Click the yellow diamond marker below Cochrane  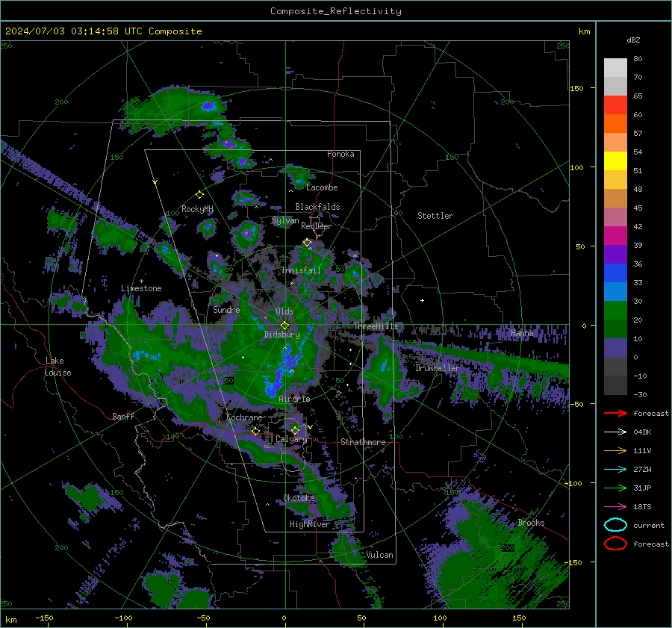pos(256,431)
